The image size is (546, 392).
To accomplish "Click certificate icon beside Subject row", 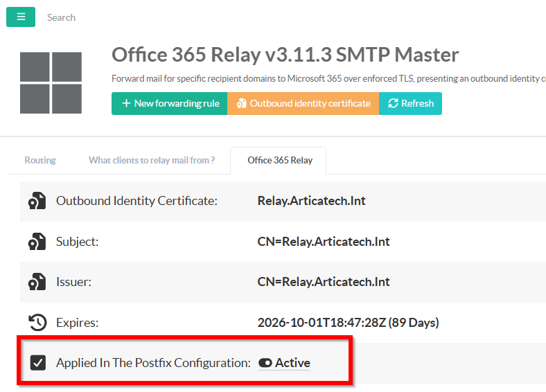I will pos(37,242).
